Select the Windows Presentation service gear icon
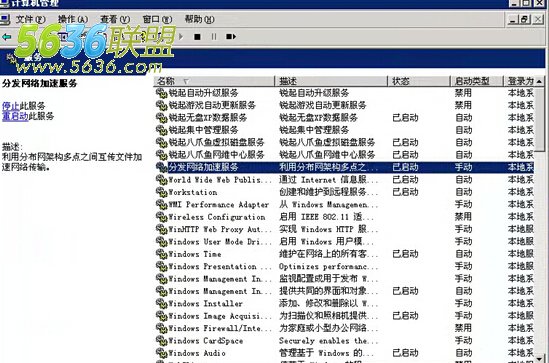Screen dimensions: 549x363 coord(161,266)
